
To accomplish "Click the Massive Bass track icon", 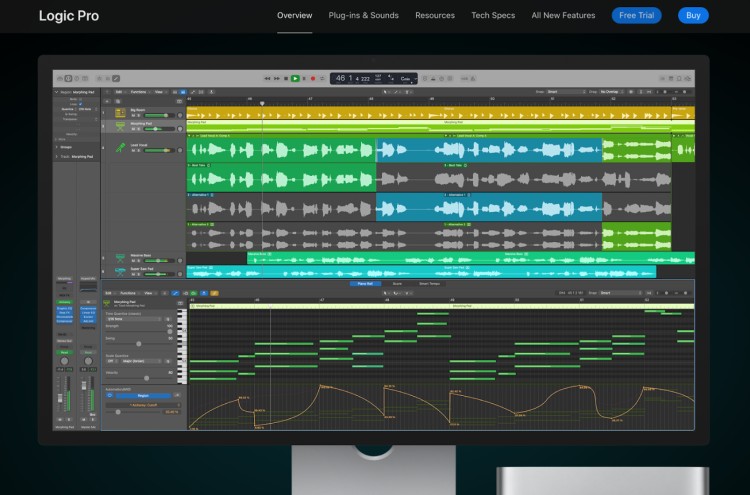I will [x=120, y=258].
